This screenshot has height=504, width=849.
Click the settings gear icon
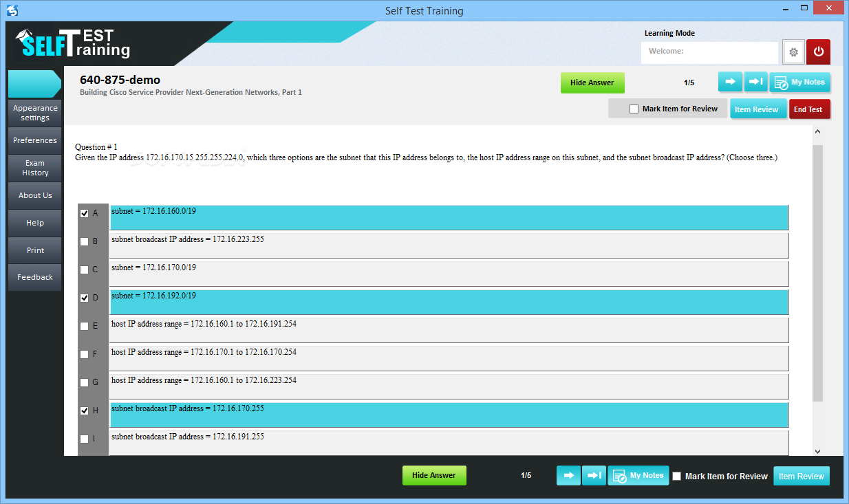(793, 52)
